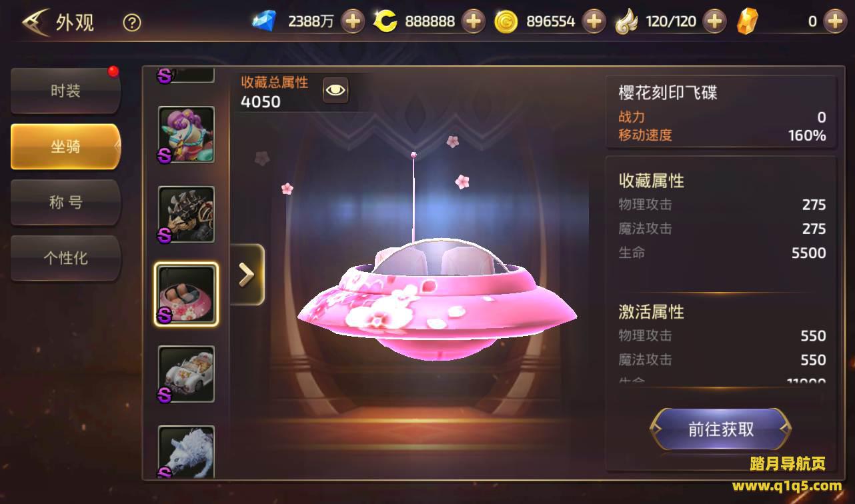Click the gold G coin icon

point(506,22)
